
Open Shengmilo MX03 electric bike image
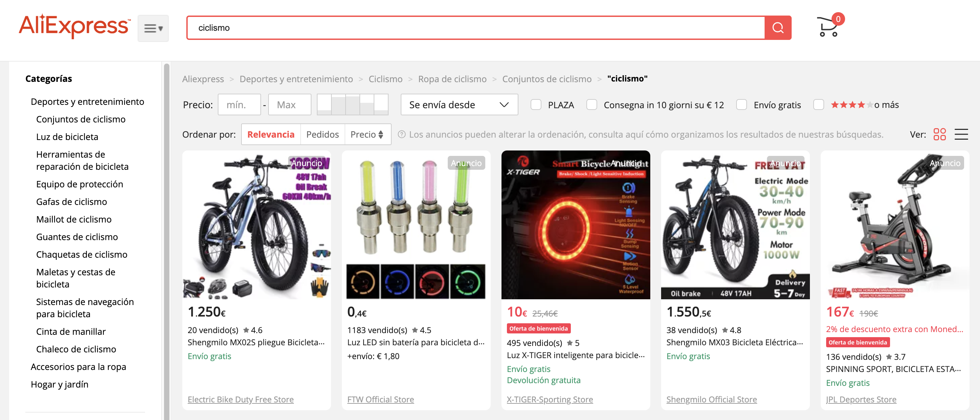point(736,225)
